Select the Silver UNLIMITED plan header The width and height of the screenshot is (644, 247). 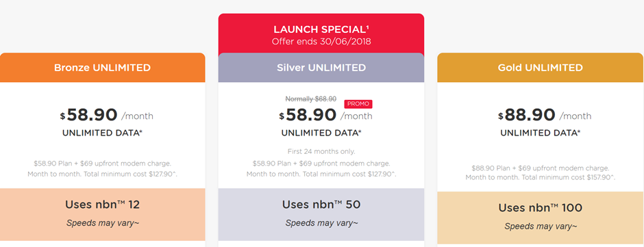point(321,68)
